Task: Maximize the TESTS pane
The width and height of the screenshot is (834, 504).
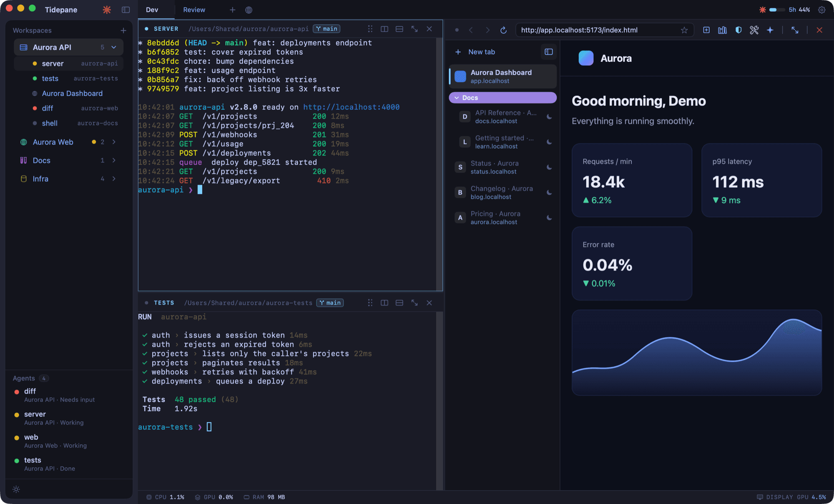Action: point(414,303)
